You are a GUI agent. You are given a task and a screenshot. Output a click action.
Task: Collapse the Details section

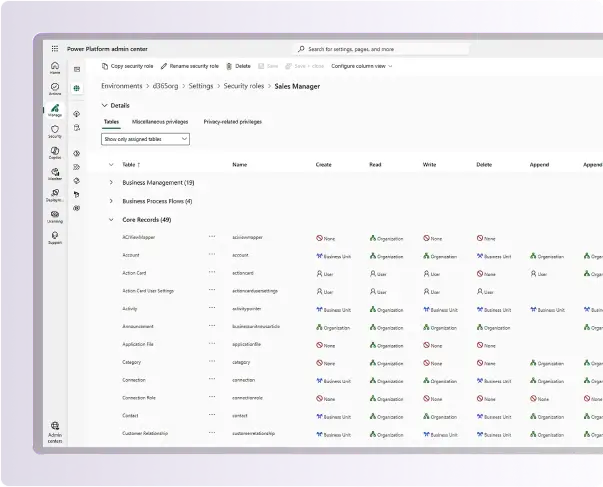point(104,105)
